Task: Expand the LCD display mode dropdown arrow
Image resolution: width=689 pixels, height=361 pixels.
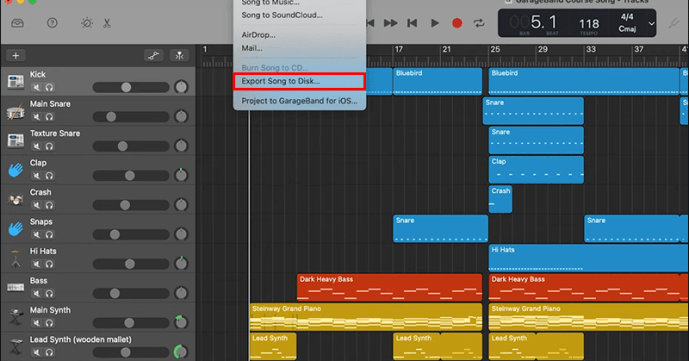Action: tap(651, 23)
